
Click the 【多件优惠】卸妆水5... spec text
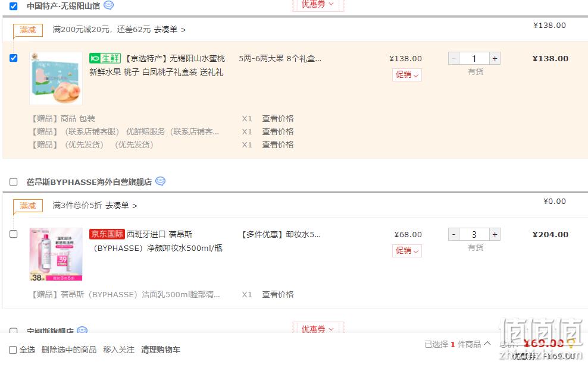[280, 235]
